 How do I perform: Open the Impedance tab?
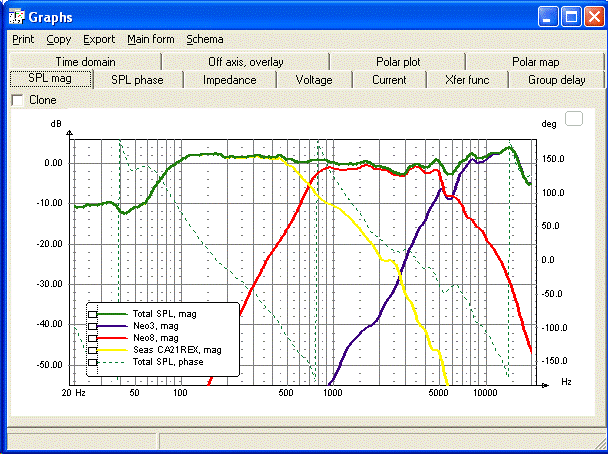click(x=230, y=80)
